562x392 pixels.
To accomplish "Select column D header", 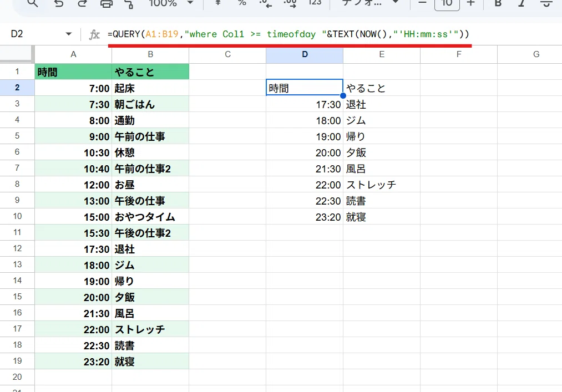I will tap(305, 54).
